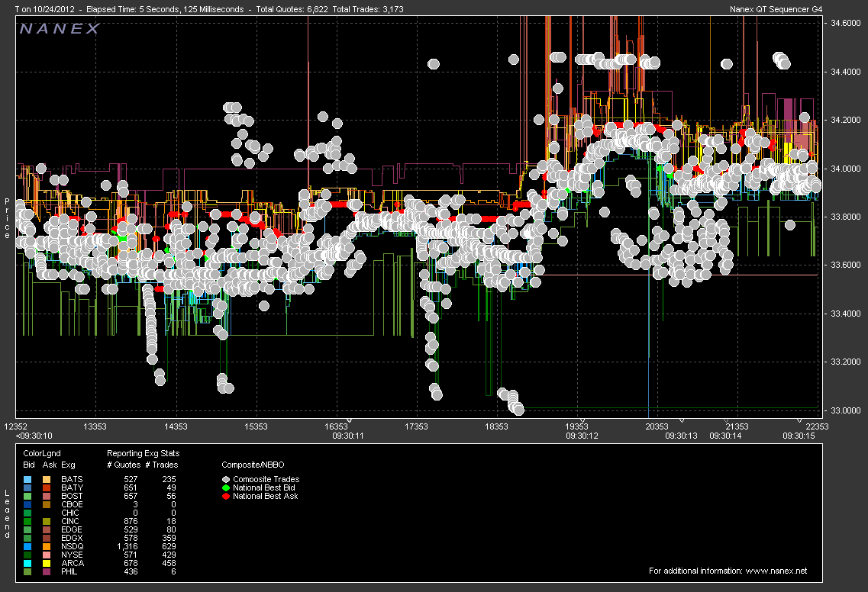This screenshot has width=868, height=592.
Task: Select the NYSE ask color swatch
Action: [47, 555]
